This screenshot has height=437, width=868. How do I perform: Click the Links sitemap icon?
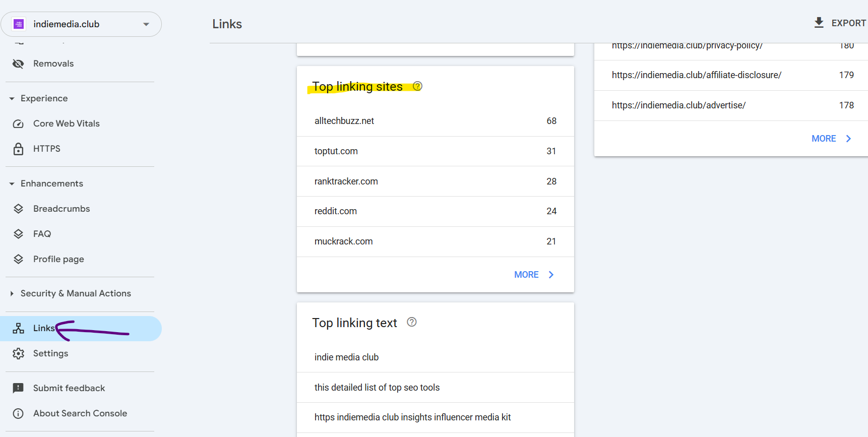click(x=18, y=328)
